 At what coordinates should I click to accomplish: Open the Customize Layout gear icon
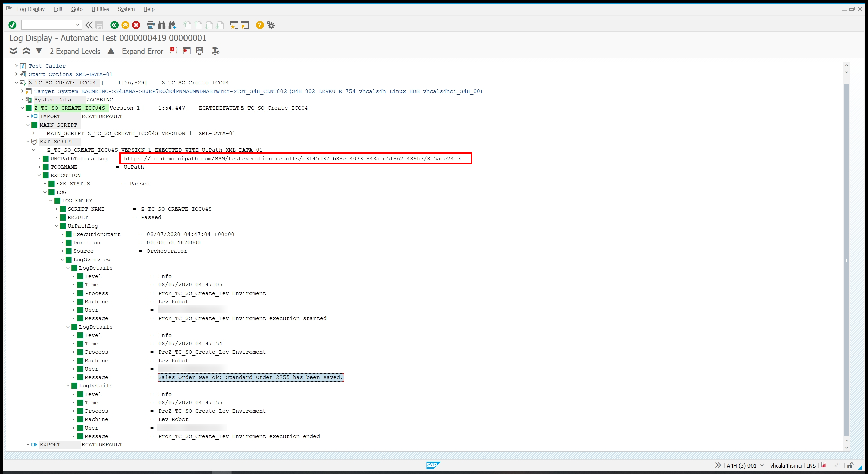tap(271, 25)
